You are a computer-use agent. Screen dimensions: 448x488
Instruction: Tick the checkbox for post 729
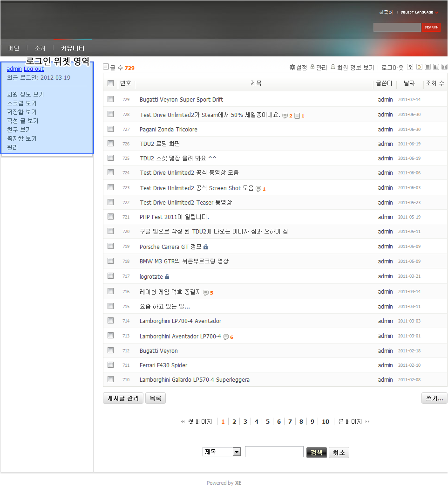pos(111,99)
